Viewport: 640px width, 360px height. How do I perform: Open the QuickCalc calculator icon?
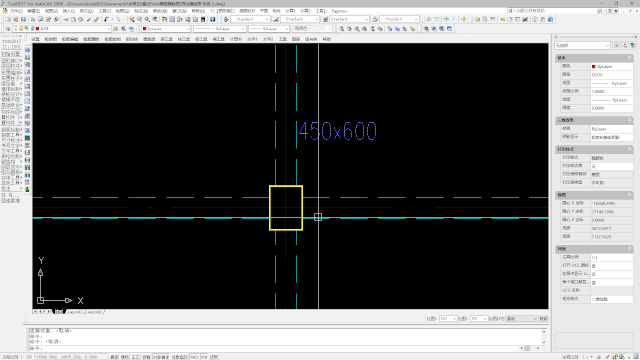tap(203, 19)
